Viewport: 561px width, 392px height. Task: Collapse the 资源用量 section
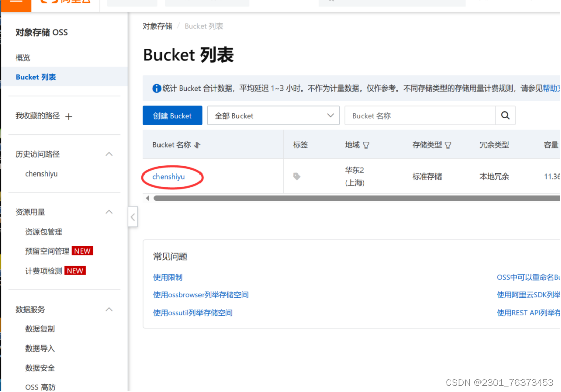tap(109, 212)
